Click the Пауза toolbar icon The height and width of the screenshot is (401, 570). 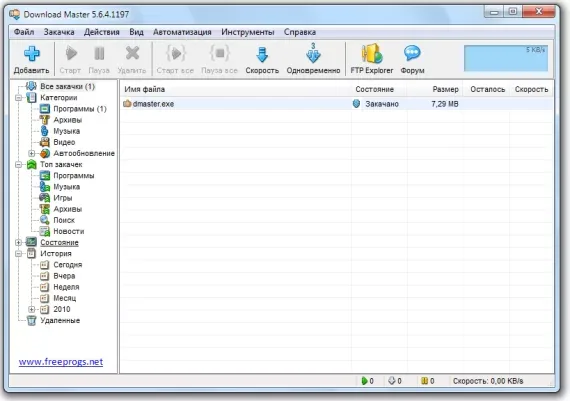99,53
